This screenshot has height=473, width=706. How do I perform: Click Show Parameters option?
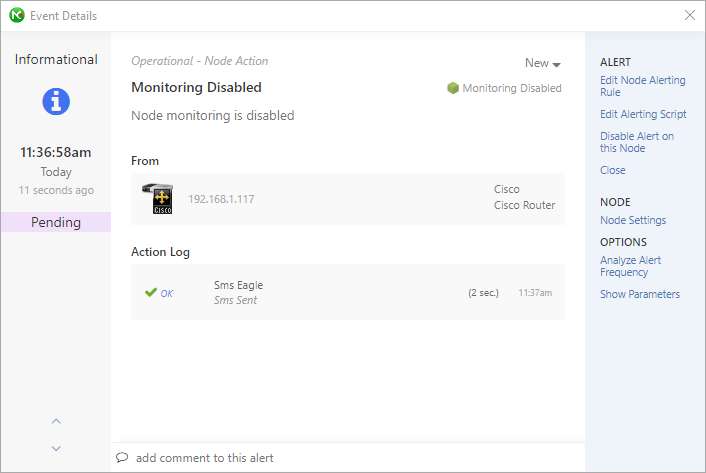point(640,294)
